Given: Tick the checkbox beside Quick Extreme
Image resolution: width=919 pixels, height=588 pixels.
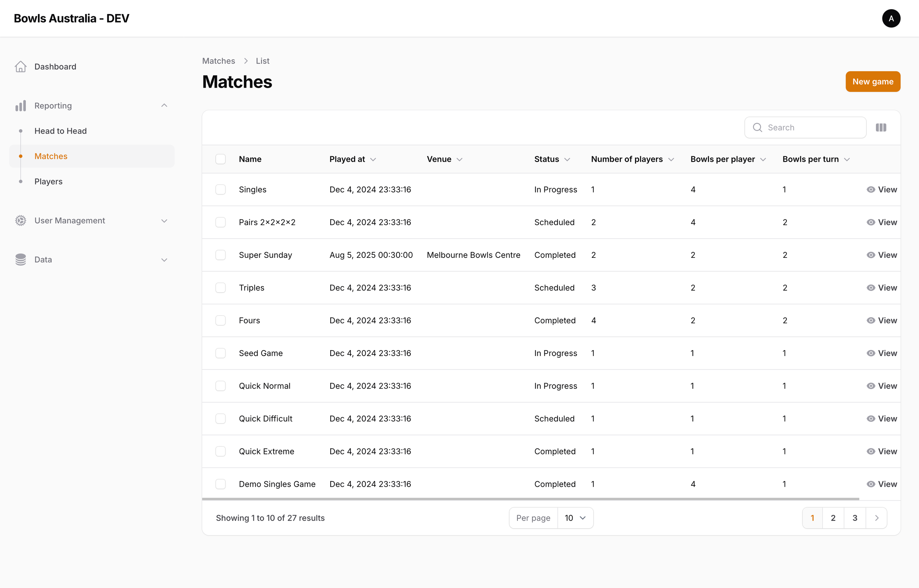Looking at the screenshot, I should coord(221,451).
